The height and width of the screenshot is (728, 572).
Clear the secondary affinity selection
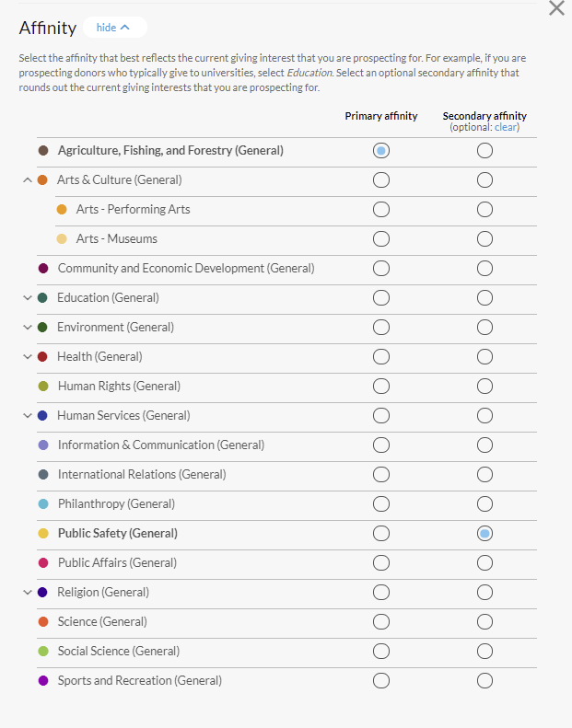(x=506, y=127)
